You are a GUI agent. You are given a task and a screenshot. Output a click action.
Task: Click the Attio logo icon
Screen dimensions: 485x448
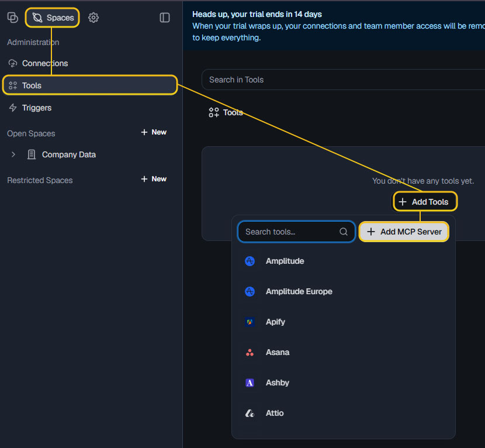click(250, 413)
